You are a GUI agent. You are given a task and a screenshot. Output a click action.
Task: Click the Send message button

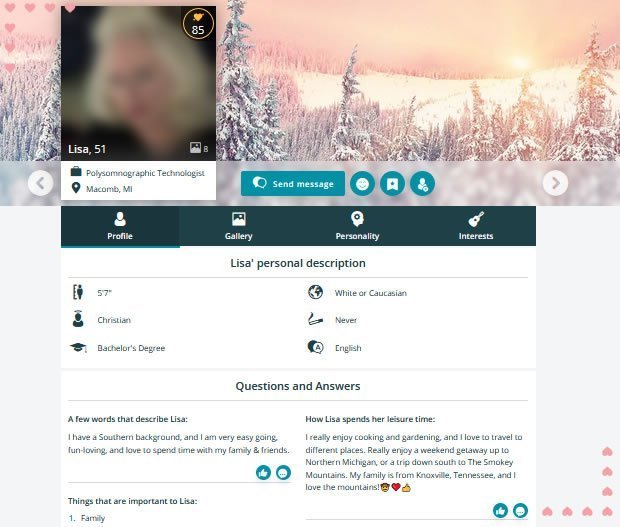point(293,183)
